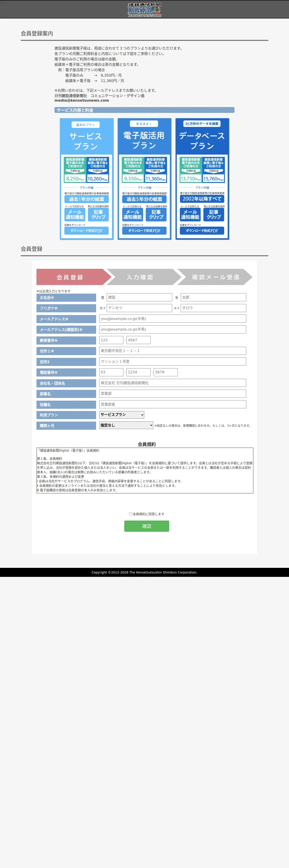This screenshot has height=868, width=289.
Task: Open the 購読ヶ月 dropdown
Action: pyautogui.click(x=126, y=425)
